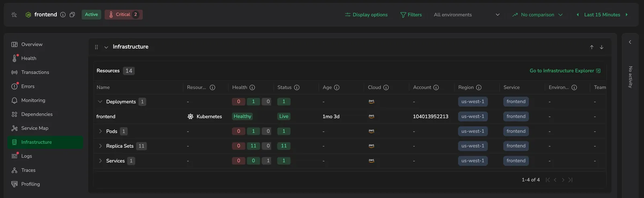Open the Monitoring sidebar item
The width and height of the screenshot is (644, 198).
[x=45, y=100]
